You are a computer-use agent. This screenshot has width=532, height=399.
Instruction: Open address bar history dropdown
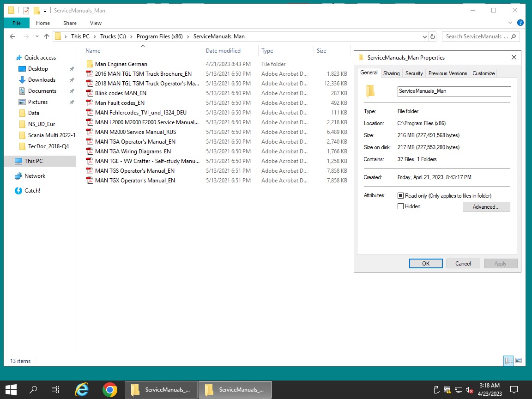(x=424, y=36)
